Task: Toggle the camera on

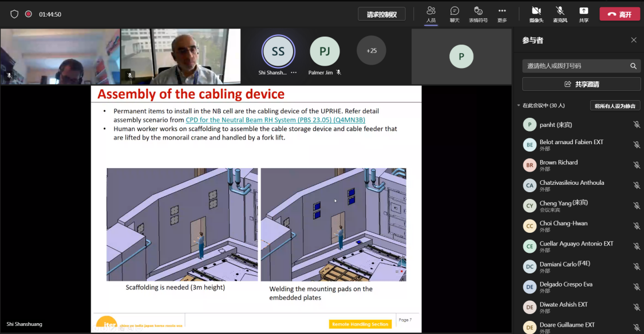Action: pos(536,14)
